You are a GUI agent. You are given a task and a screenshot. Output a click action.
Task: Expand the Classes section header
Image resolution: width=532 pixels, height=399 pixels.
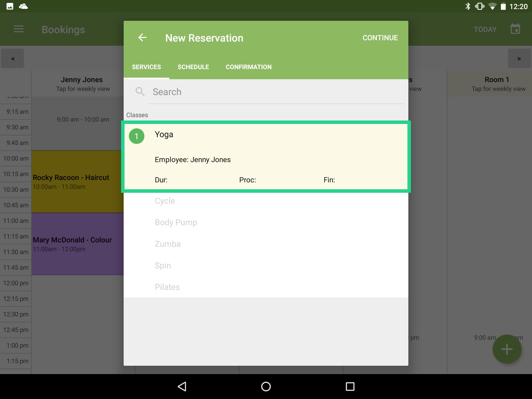pos(137,115)
